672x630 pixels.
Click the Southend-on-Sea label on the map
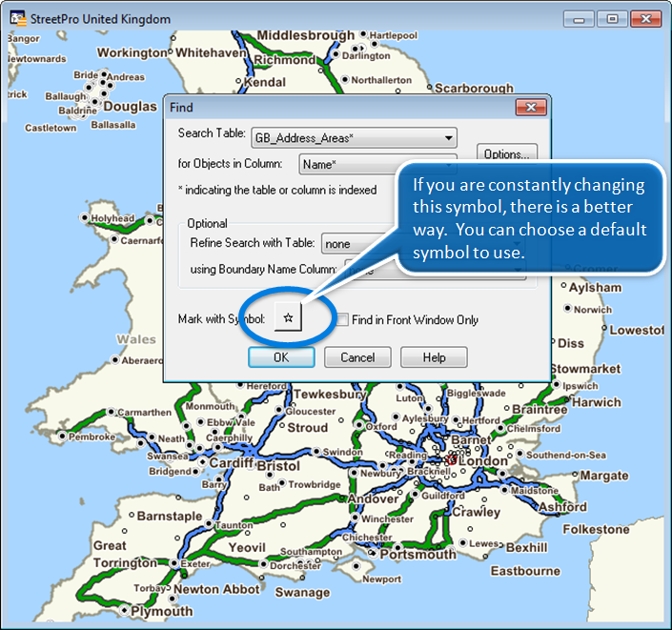tap(566, 456)
